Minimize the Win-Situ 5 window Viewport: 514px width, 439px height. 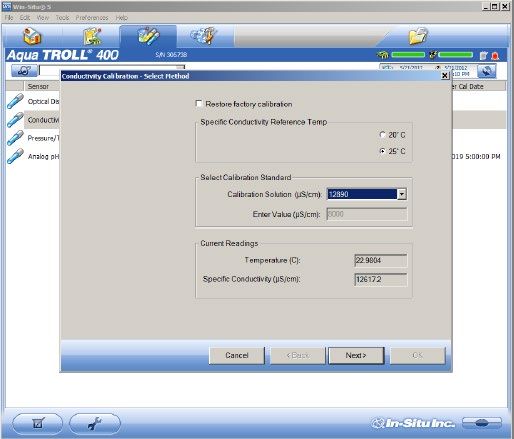click(486, 6)
